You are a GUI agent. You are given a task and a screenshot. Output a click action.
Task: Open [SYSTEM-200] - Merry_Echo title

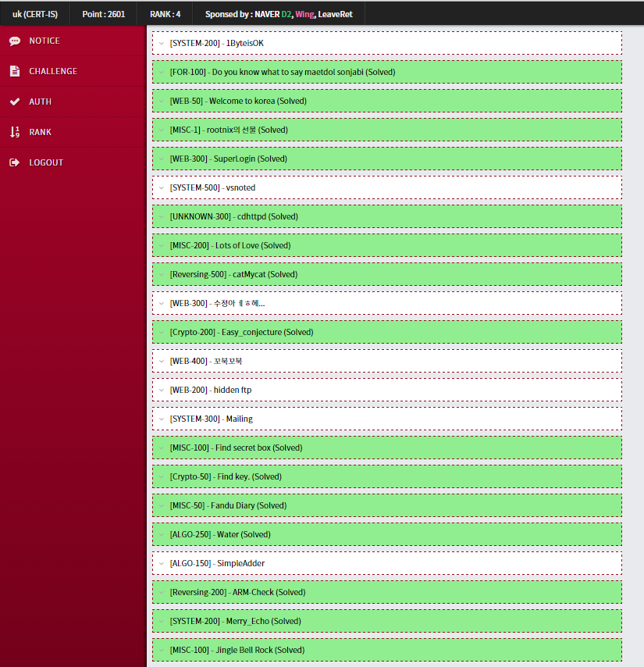pos(236,622)
